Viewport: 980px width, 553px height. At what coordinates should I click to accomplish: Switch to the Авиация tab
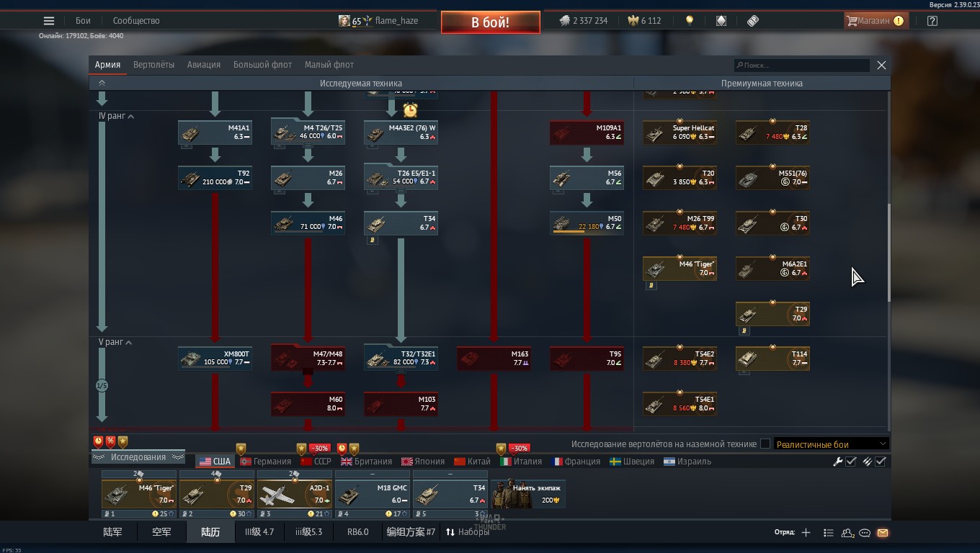click(204, 65)
